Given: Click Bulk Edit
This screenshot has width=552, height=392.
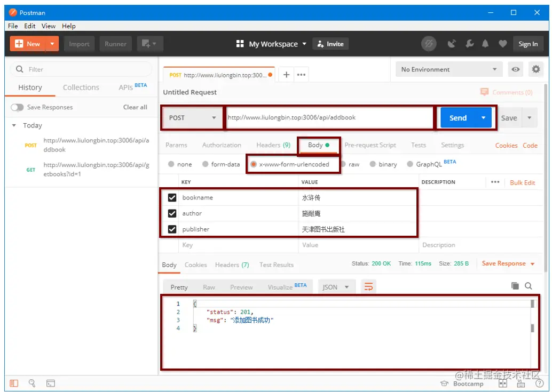Looking at the screenshot, I should coord(523,183).
